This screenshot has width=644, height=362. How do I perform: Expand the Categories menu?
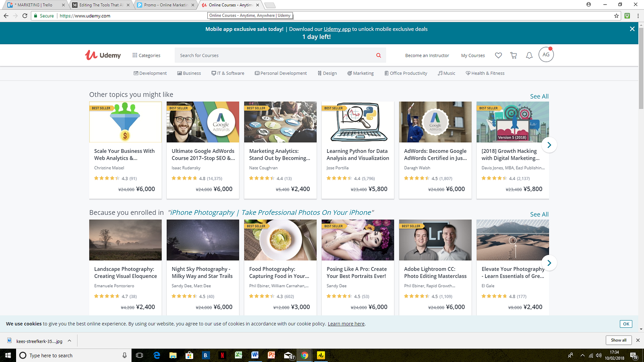point(147,56)
